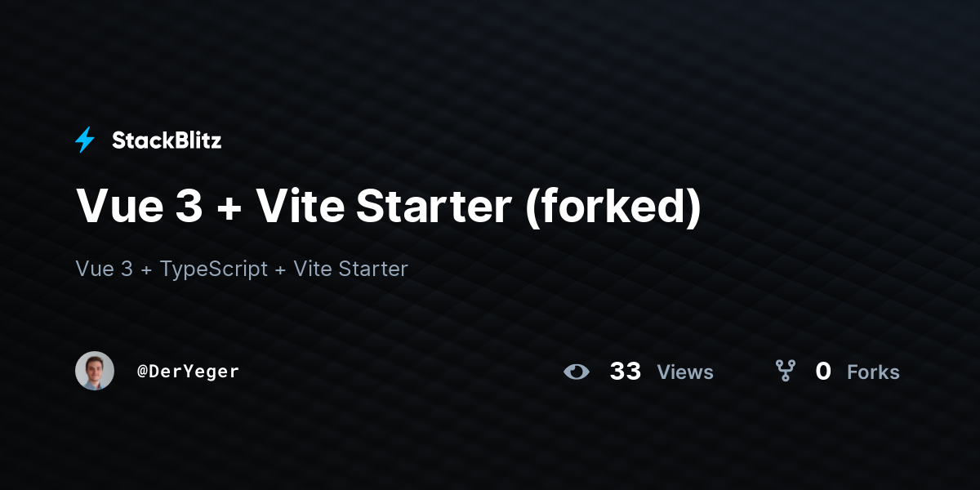Click the 0 forks count
980x490 pixels.
click(x=823, y=372)
